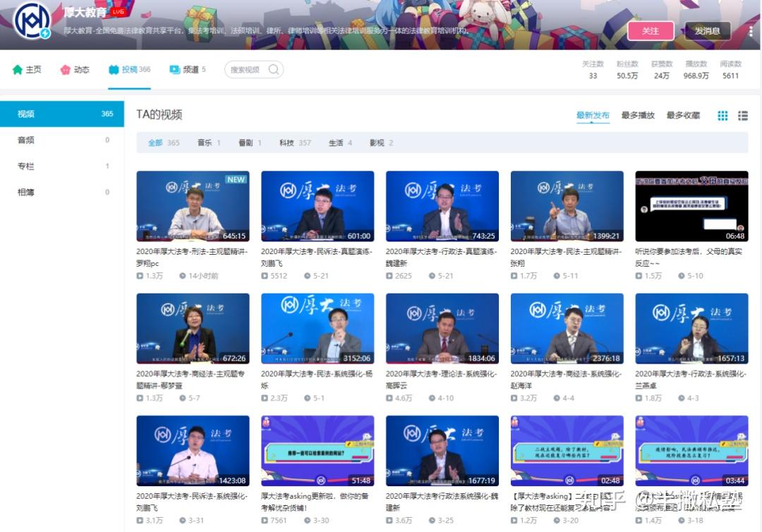View 关注数 33 stat

click(593, 69)
